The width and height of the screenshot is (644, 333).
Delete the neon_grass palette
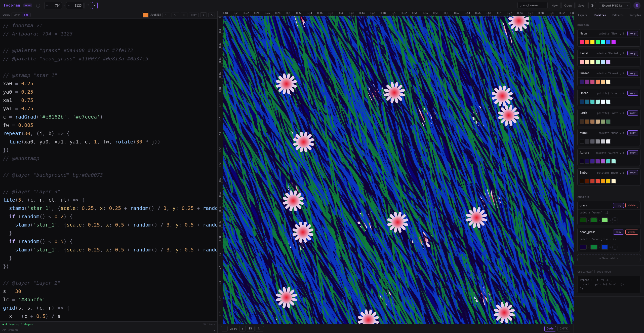click(632, 232)
